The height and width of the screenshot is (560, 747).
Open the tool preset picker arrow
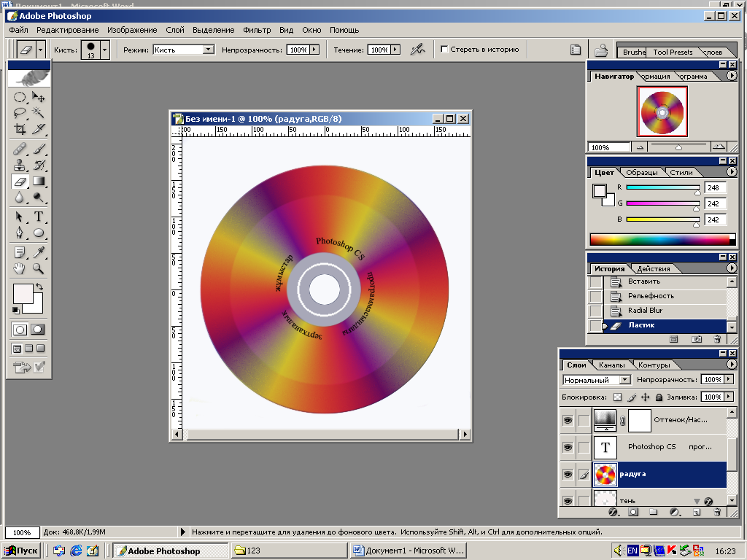click(41, 50)
